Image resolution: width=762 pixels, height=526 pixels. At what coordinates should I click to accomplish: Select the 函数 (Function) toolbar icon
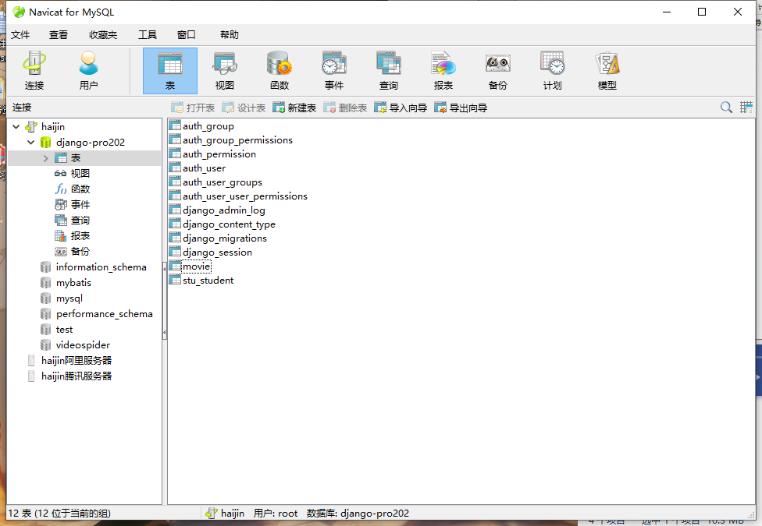pos(279,71)
